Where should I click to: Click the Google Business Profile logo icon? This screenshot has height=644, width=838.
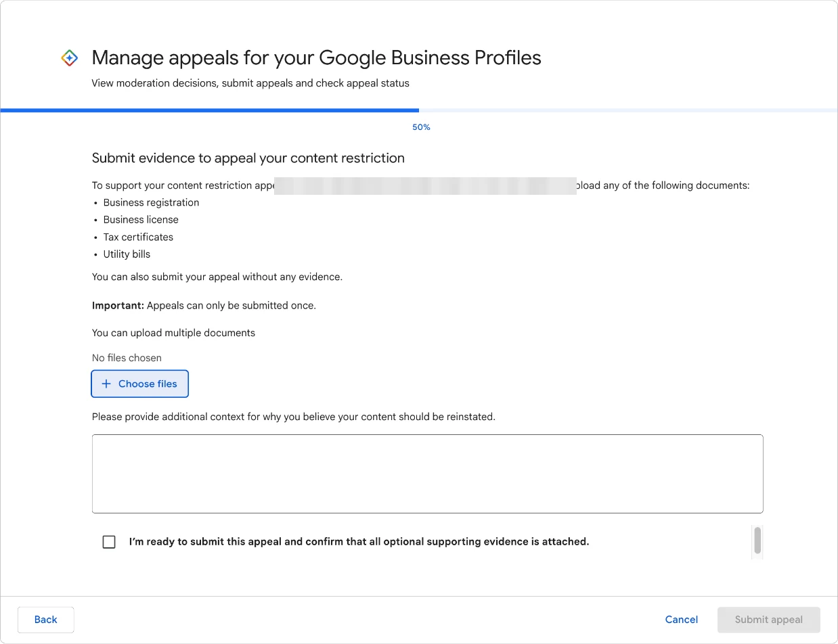click(x=69, y=58)
